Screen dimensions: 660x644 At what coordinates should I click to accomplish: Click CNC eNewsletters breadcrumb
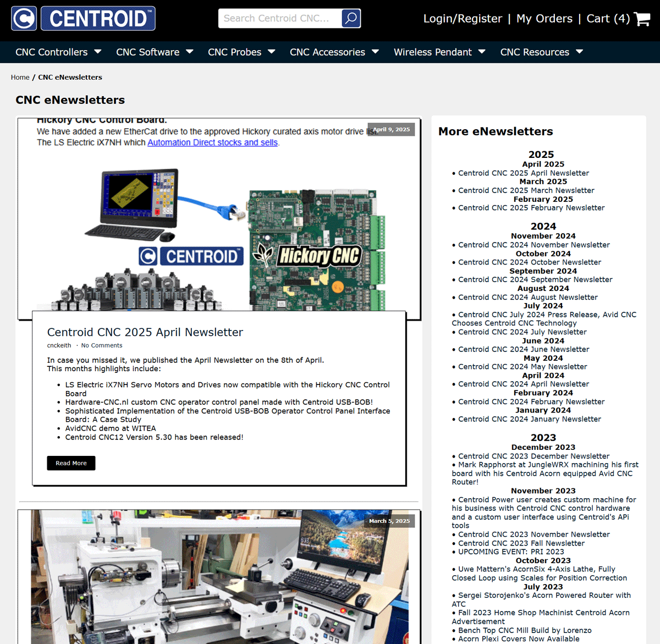tap(70, 78)
